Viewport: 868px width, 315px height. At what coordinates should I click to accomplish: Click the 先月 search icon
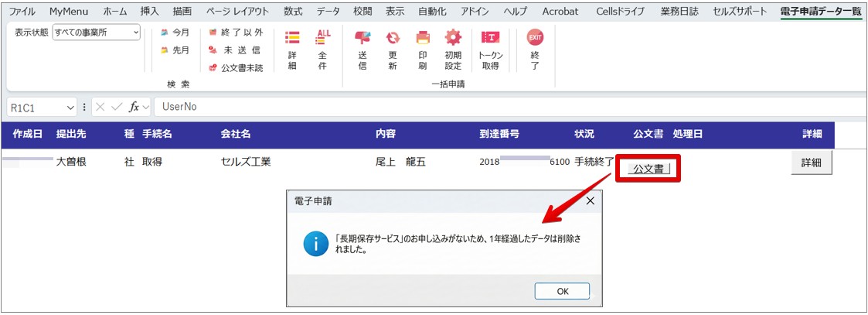point(165,50)
